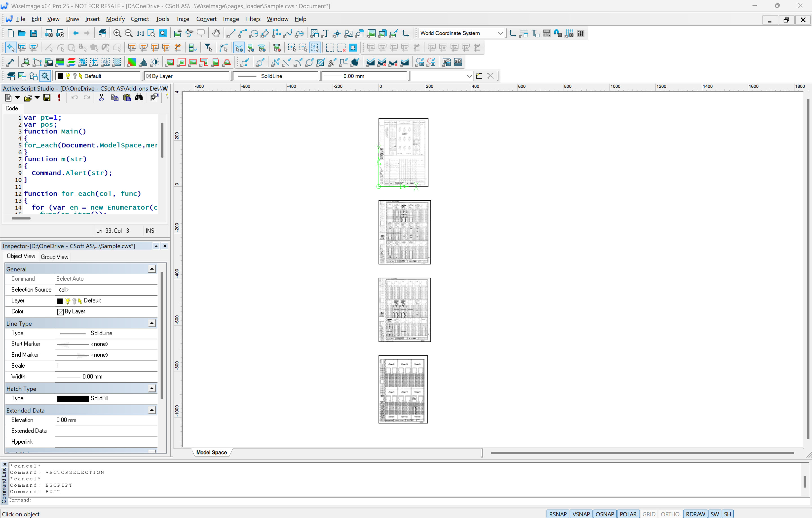Viewport: 812px width, 518px height.
Task: Open the Trace menu
Action: 182,19
